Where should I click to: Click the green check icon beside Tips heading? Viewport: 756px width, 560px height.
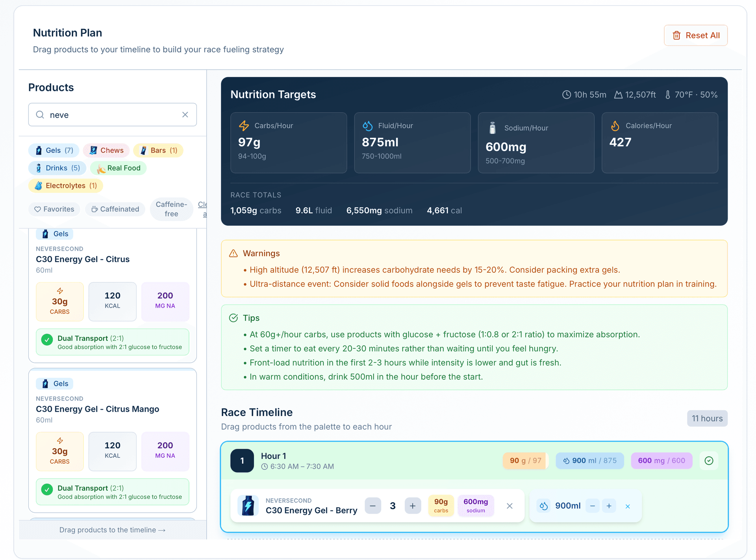point(233,318)
